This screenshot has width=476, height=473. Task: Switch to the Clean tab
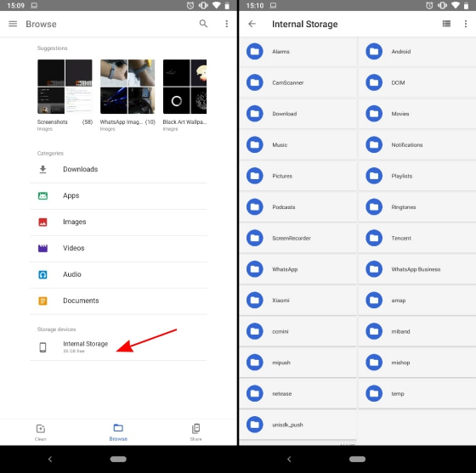click(x=41, y=432)
